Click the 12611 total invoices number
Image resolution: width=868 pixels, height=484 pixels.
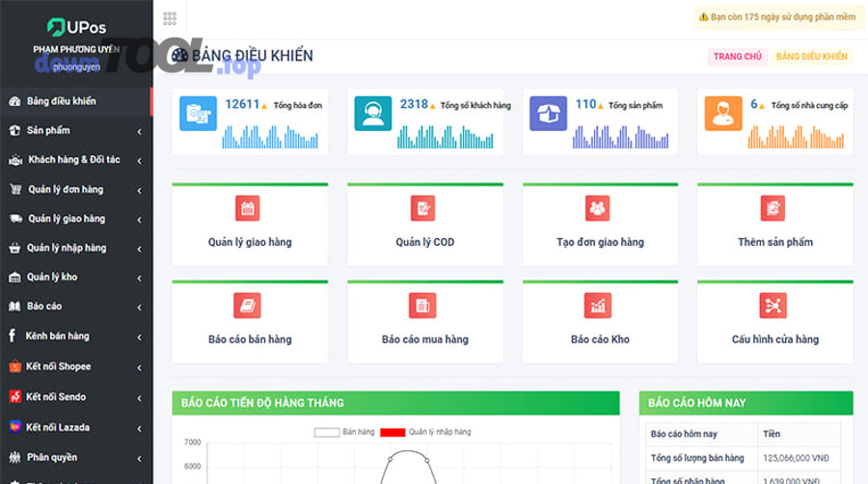pos(242,104)
